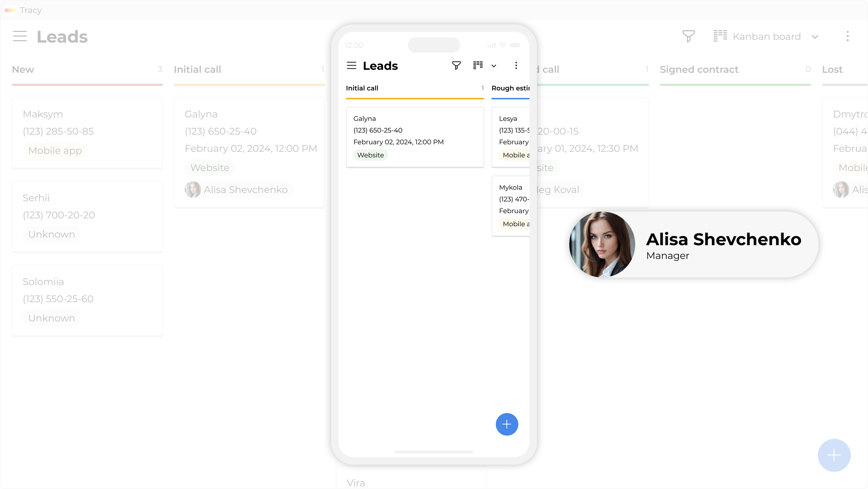868x489 pixels.
Task: Select the Signed contract column header
Action: (699, 69)
